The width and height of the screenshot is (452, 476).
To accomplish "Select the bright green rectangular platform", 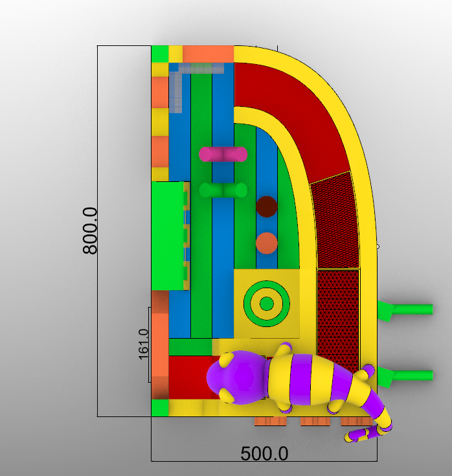I will (168, 236).
